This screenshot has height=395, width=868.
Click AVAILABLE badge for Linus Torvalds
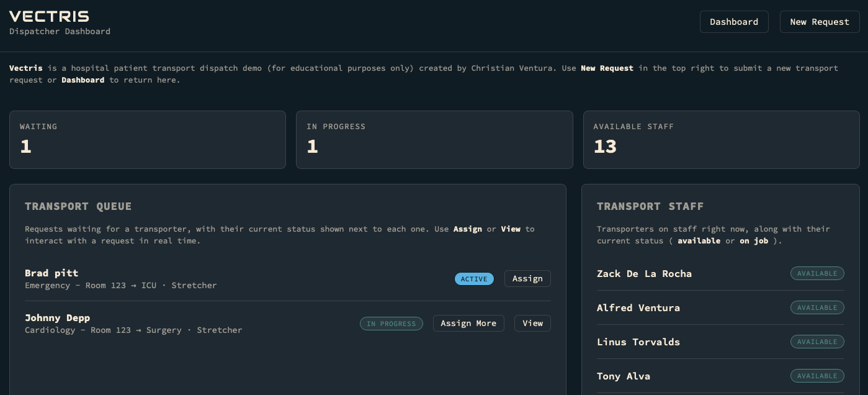(x=817, y=342)
